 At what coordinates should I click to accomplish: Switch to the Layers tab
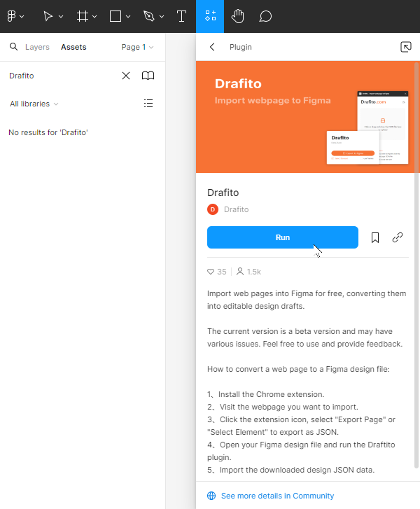coord(37,48)
